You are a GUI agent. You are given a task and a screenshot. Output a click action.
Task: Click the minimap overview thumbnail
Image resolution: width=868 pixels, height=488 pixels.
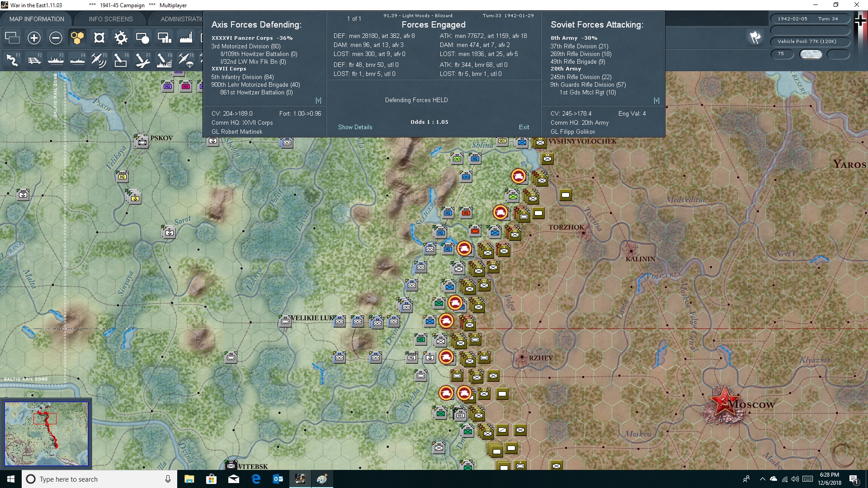tap(47, 434)
